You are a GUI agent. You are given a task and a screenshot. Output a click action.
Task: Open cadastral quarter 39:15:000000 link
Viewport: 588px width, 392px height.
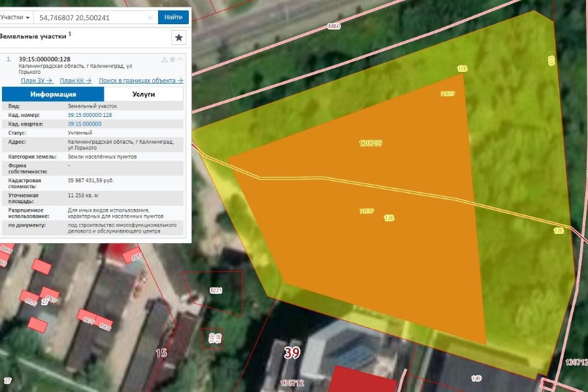pyautogui.click(x=84, y=123)
